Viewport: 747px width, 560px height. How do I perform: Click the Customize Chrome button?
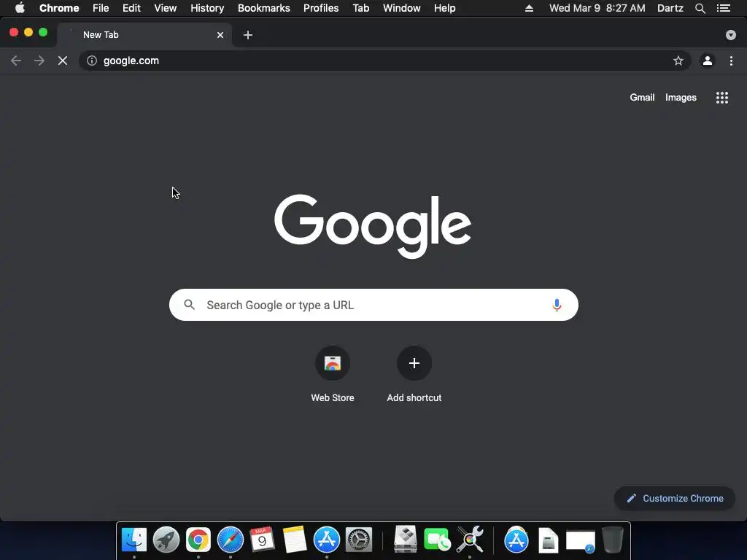tap(675, 499)
